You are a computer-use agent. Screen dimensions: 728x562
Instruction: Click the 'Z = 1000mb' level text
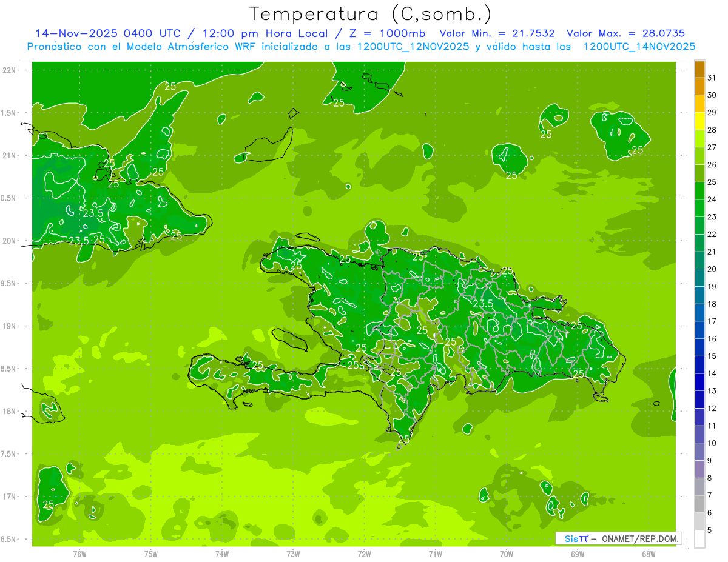point(386,33)
